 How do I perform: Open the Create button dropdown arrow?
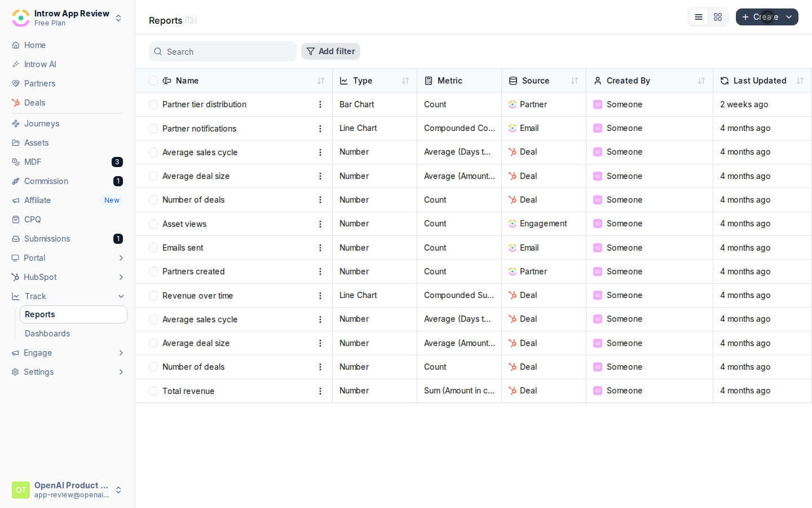click(789, 17)
